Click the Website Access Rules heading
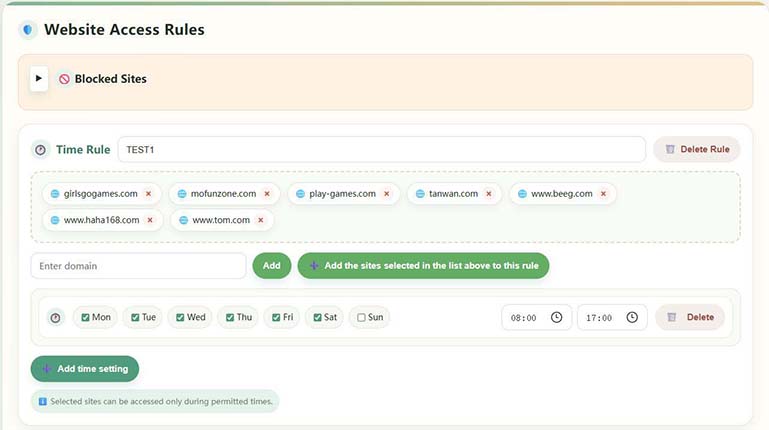The image size is (769, 430). coord(124,29)
